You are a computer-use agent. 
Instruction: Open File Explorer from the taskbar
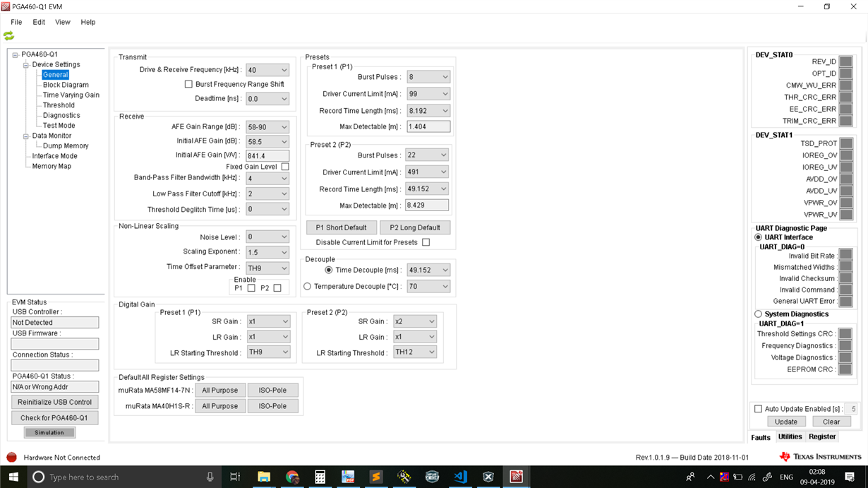264,477
